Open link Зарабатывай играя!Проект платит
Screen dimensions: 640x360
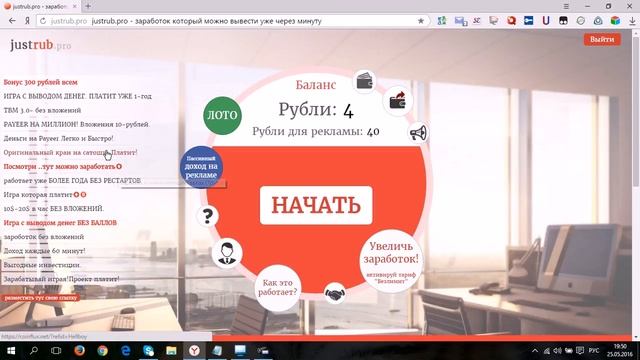(61, 279)
